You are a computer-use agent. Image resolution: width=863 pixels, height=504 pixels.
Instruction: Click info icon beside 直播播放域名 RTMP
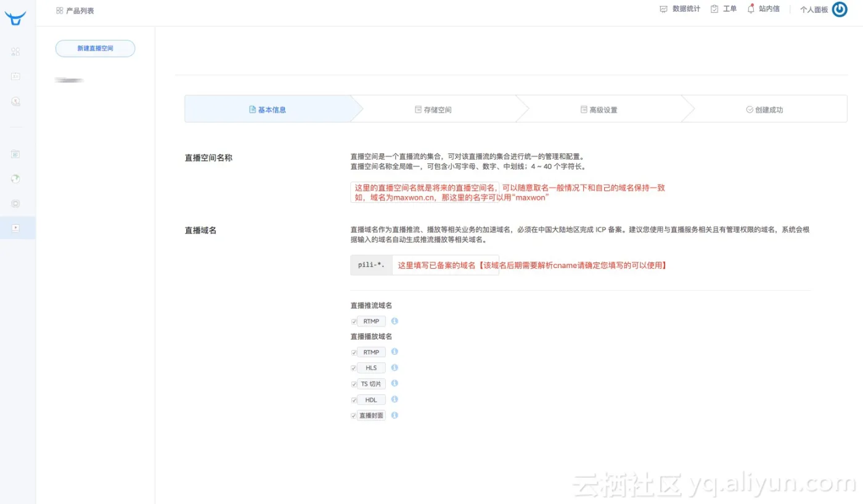(395, 352)
